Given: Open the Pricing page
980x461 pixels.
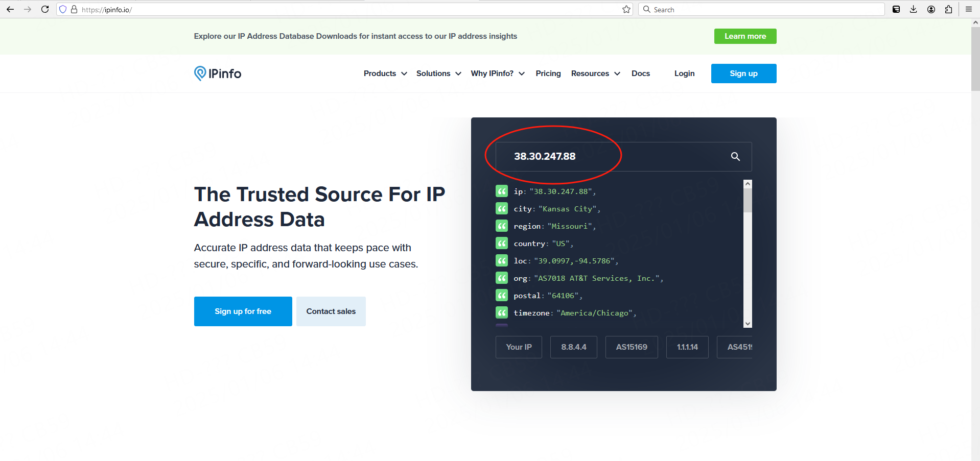Looking at the screenshot, I should click(x=548, y=74).
